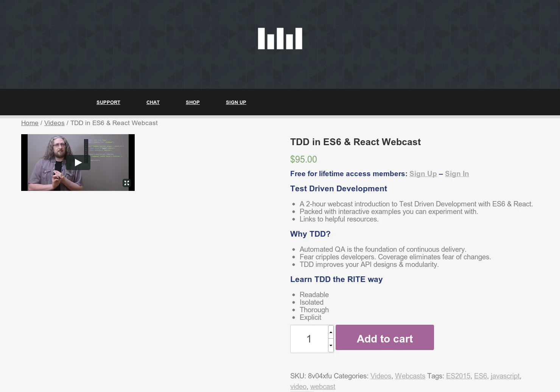Click Sign Up for lifetime access
The height and width of the screenshot is (392, 560).
pos(423,174)
